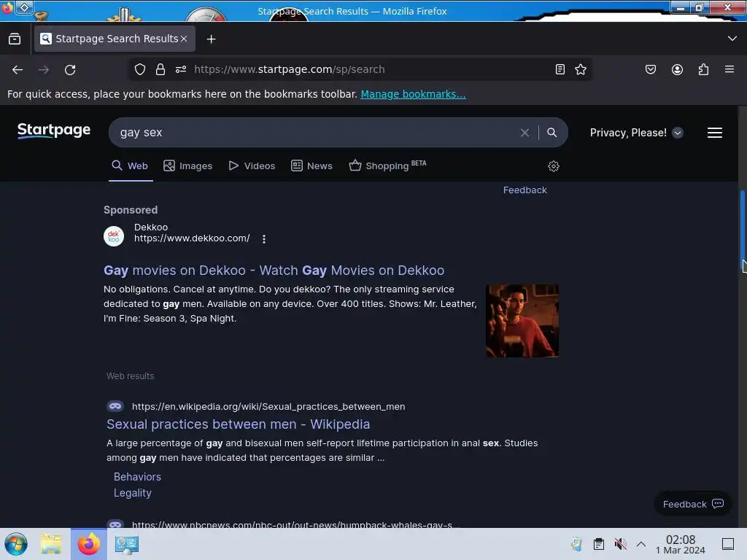Switch to the Videos tab

[252, 166]
